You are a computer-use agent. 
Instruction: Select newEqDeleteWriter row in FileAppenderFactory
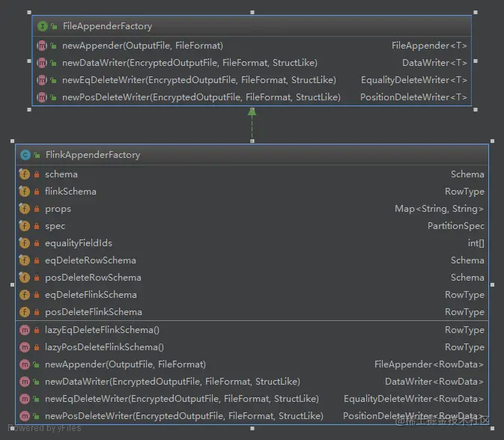[252, 80]
